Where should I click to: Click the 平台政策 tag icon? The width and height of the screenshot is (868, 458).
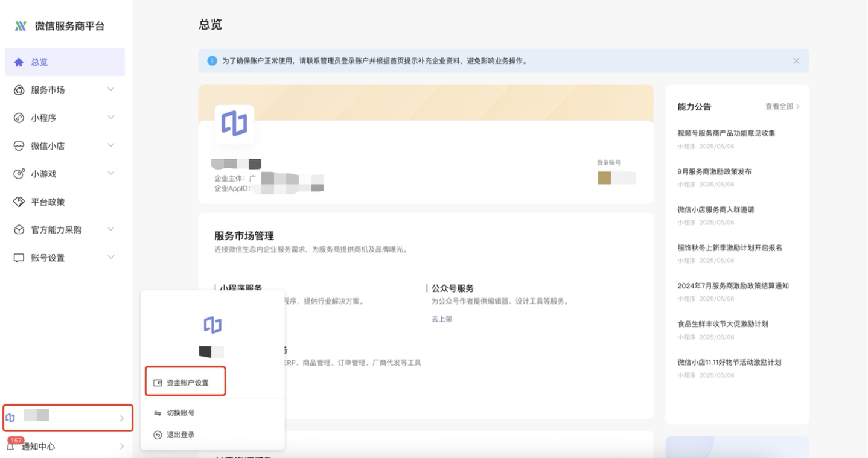click(18, 202)
